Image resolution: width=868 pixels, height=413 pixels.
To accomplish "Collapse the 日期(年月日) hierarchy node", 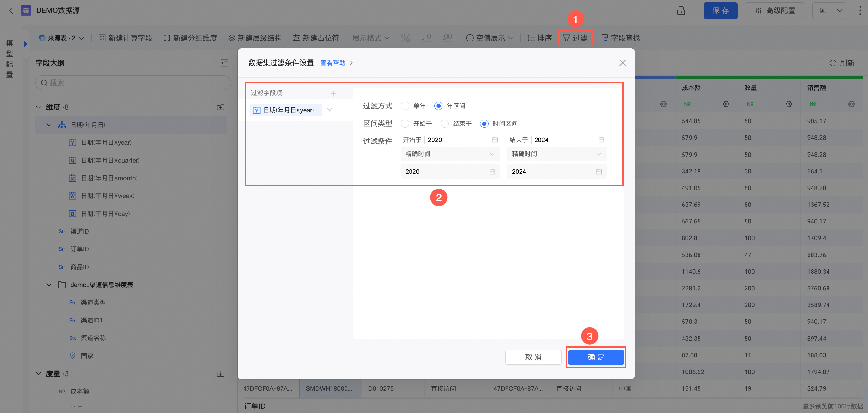I will click(49, 125).
